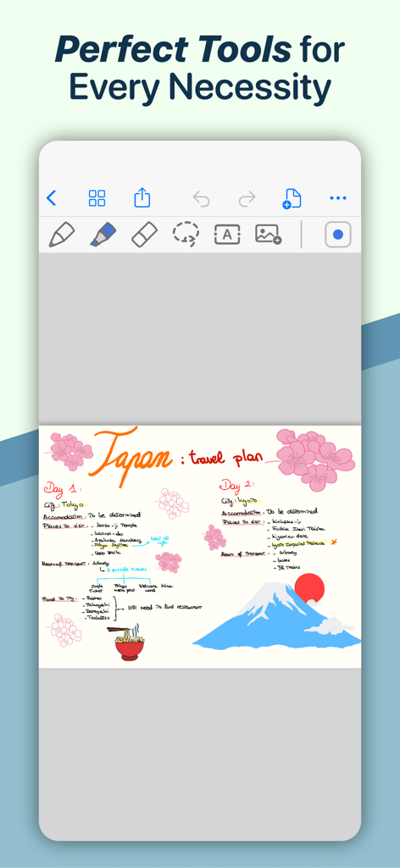Image resolution: width=400 pixels, height=868 pixels.
Task: Tap the 'Day 2:' heading
Action: (236, 486)
